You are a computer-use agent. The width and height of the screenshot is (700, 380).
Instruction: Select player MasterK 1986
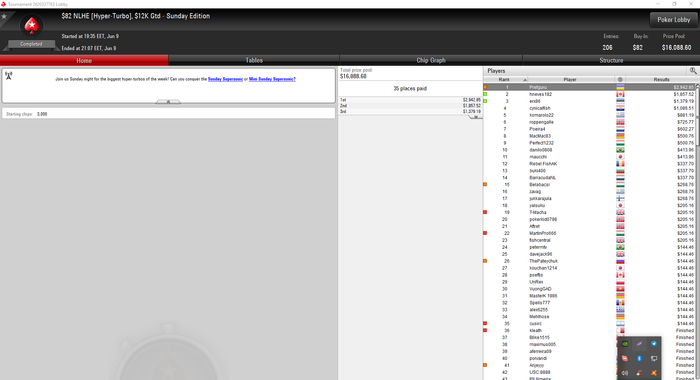tap(589, 296)
